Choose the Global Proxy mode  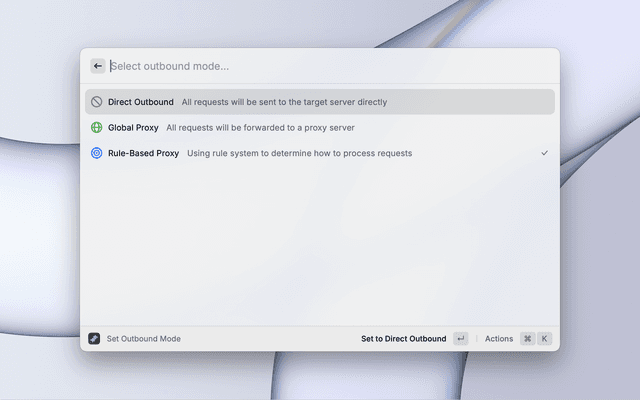[x=320, y=127]
